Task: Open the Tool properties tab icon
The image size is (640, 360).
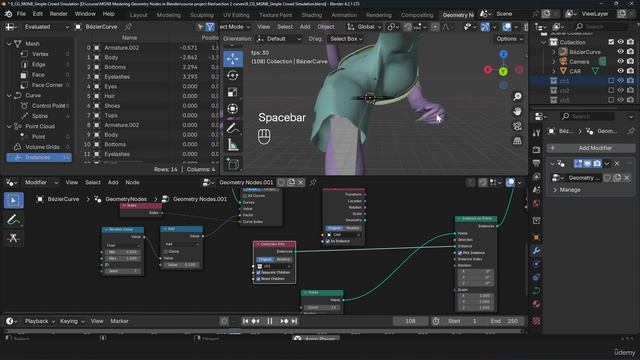Action: click(x=536, y=133)
